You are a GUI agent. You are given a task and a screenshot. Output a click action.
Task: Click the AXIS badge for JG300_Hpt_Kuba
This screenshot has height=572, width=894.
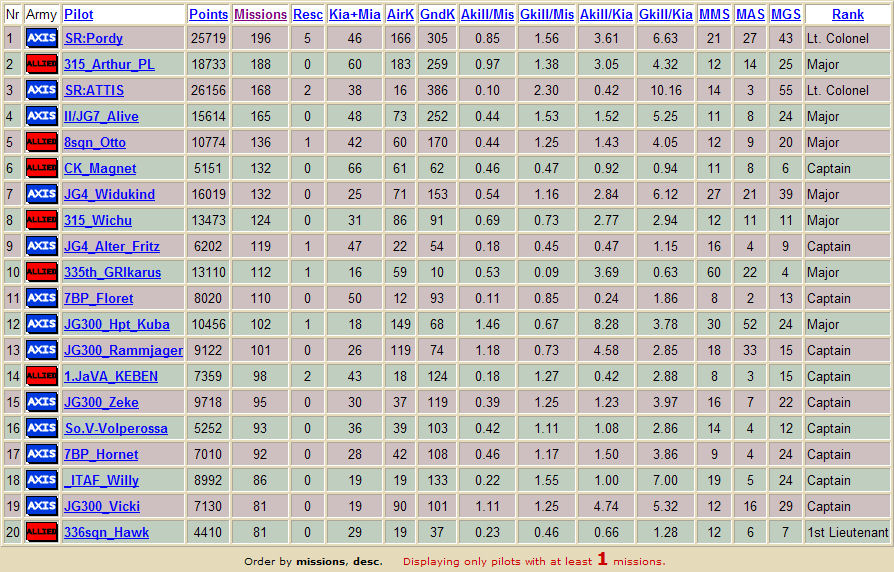42,324
